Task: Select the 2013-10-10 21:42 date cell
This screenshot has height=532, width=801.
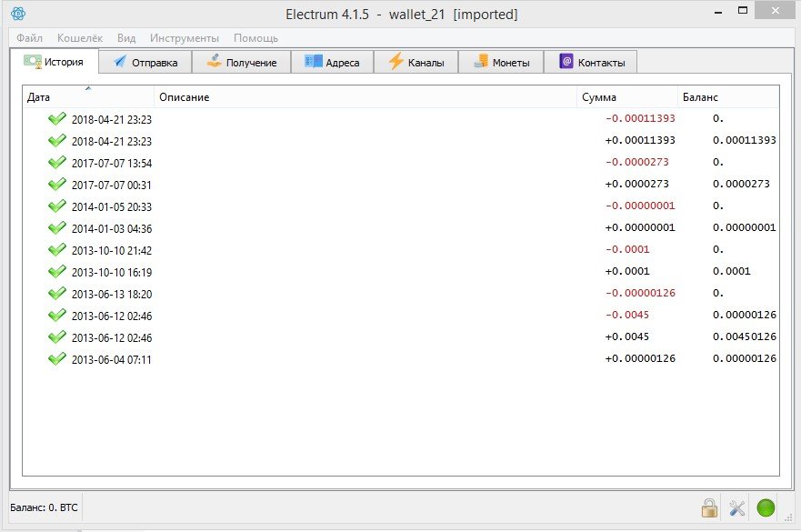Action: pos(112,250)
